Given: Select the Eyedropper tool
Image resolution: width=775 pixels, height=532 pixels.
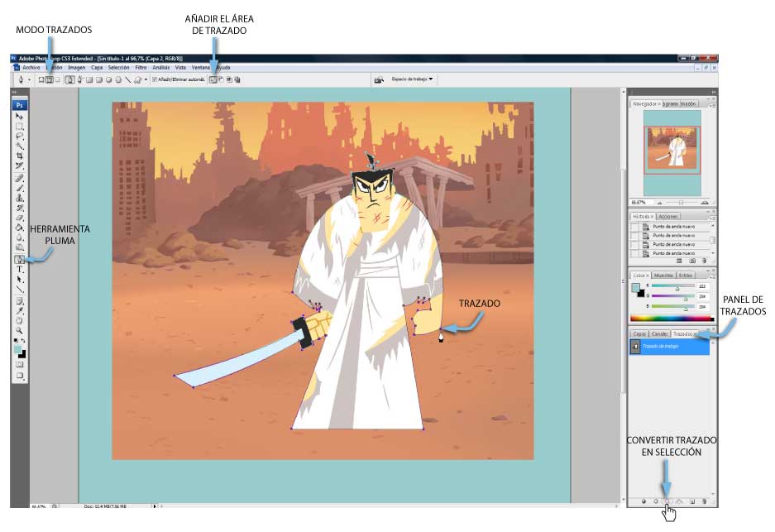Looking at the screenshot, I should [19, 310].
